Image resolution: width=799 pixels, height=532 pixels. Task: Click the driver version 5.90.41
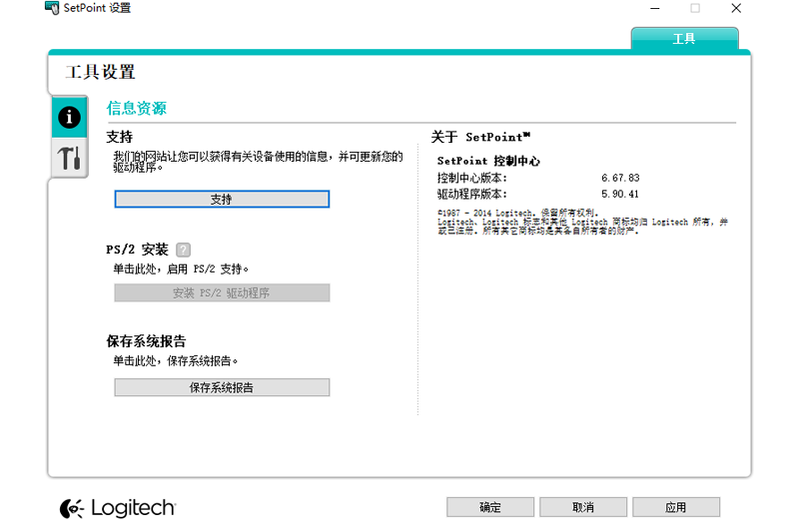[619, 194]
